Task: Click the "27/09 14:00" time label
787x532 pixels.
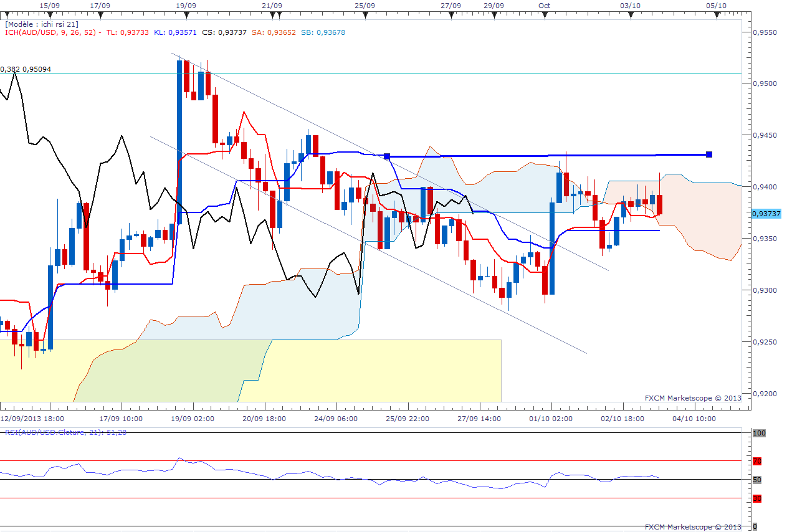Action: [479, 418]
